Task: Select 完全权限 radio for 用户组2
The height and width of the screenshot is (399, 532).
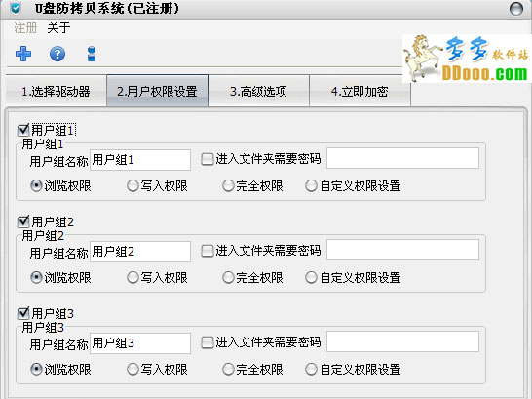Action: coord(228,277)
